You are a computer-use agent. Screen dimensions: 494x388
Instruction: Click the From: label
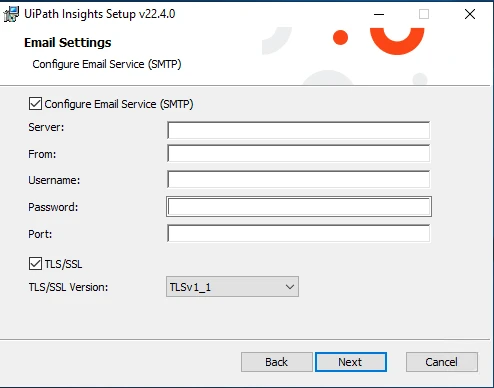pos(42,154)
